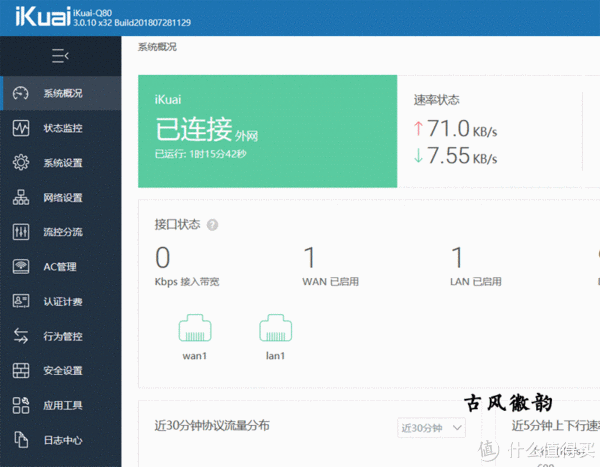The width and height of the screenshot is (600, 467).
Task: Open the 行为管控 menu item
Action: [60, 336]
